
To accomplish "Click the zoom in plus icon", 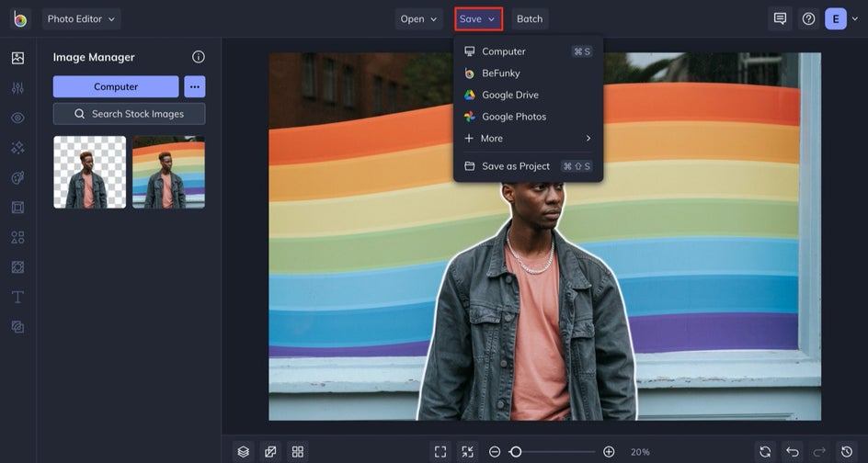I will pyautogui.click(x=609, y=452).
